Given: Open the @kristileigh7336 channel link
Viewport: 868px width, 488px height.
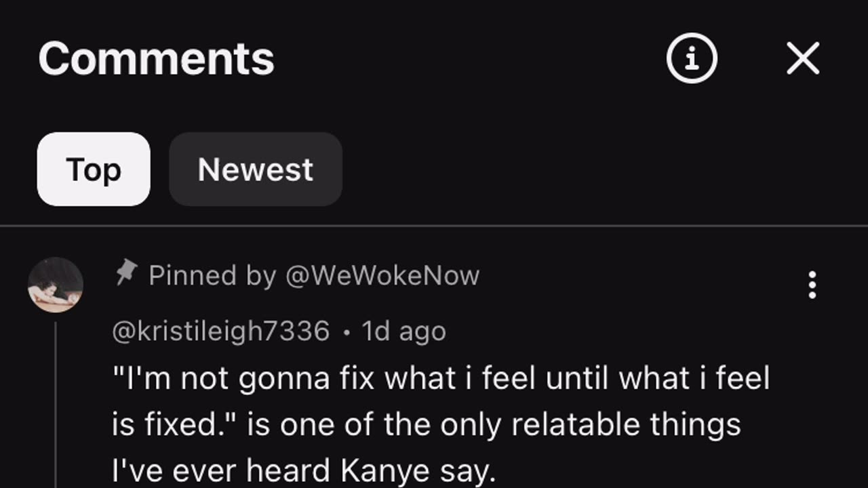Looking at the screenshot, I should [x=220, y=331].
